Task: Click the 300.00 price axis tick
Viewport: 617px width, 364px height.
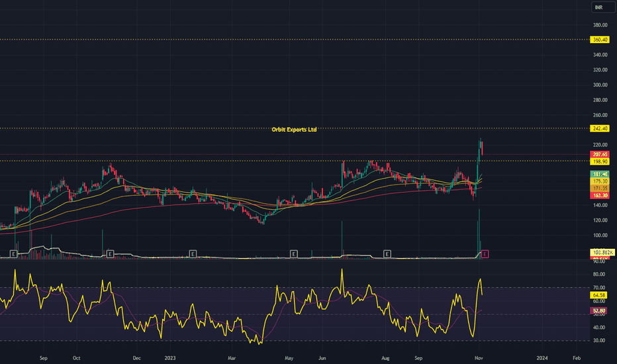Action: pyautogui.click(x=600, y=85)
